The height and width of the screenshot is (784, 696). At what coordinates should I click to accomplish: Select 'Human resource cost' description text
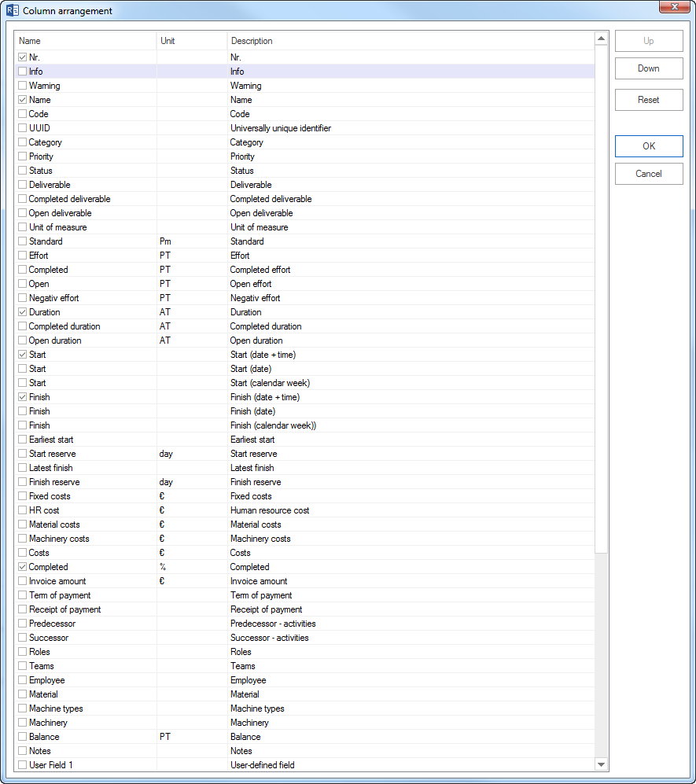pos(270,510)
